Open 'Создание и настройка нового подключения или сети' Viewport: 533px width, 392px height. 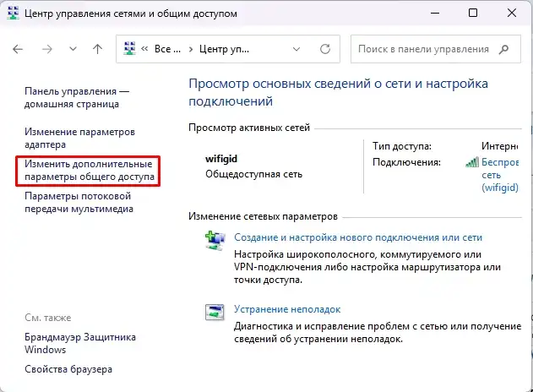point(358,237)
